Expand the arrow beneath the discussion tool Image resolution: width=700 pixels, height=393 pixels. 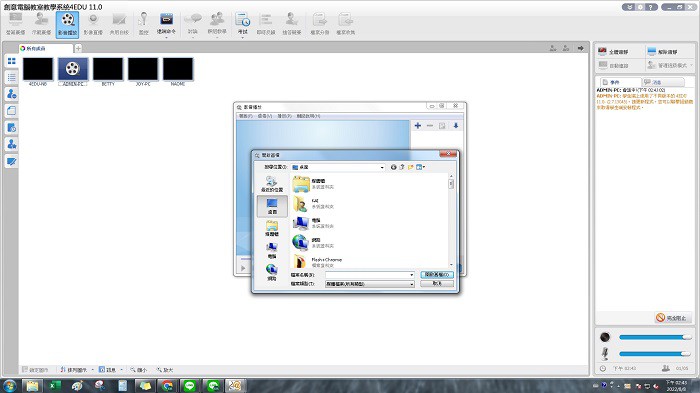pyautogui.click(x=193, y=37)
